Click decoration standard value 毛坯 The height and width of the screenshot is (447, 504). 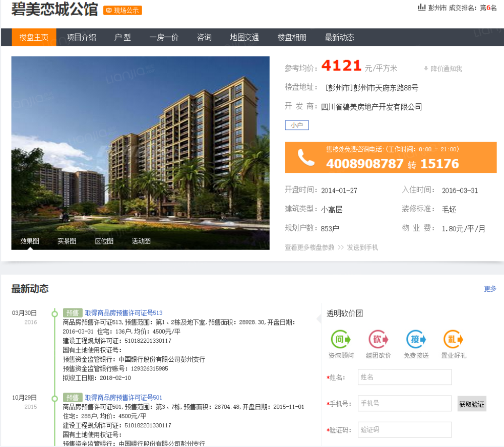449,210
